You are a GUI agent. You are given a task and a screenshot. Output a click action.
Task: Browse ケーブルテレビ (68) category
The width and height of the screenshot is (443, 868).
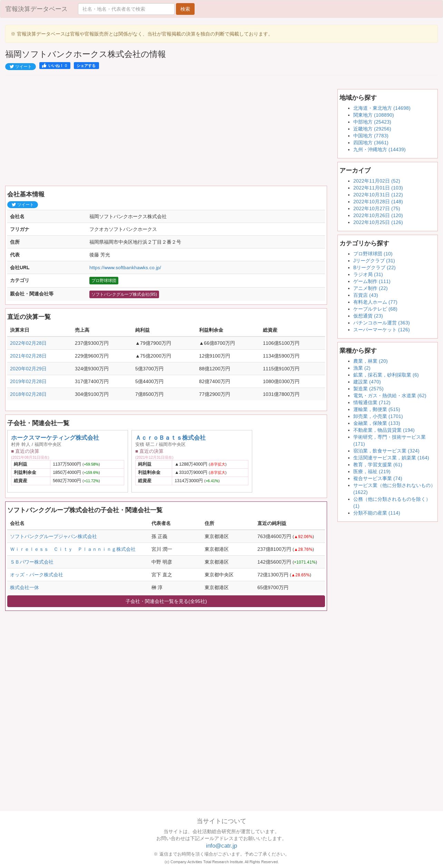point(375,309)
